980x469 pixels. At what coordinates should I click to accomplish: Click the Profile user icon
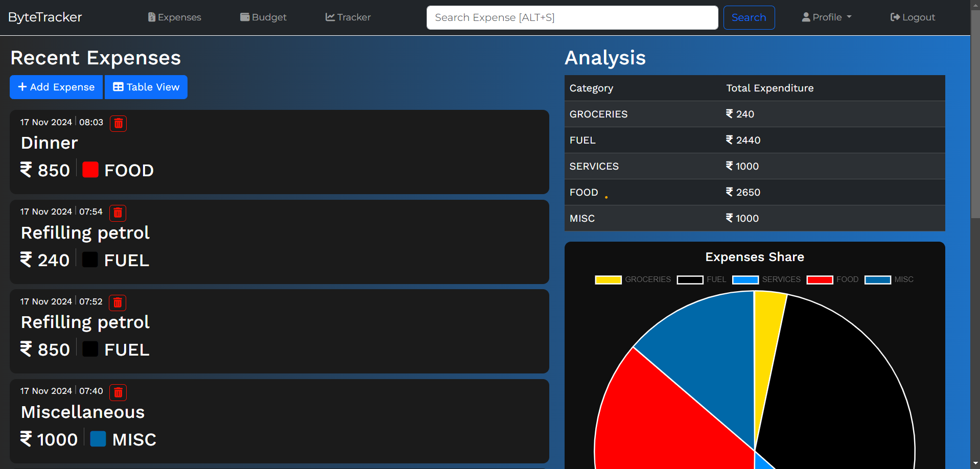(x=806, y=17)
